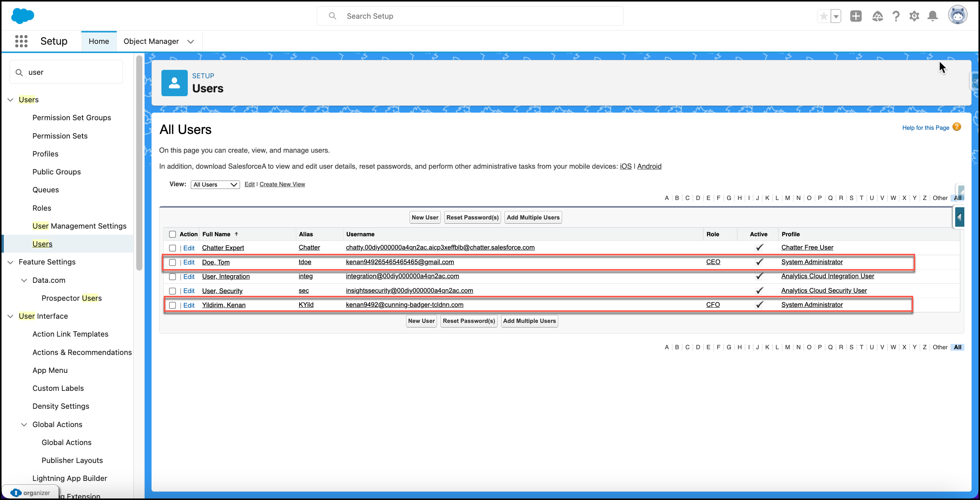This screenshot has width=980, height=500.
Task: Check the Doe, Tom row checkbox
Action: tap(172, 263)
